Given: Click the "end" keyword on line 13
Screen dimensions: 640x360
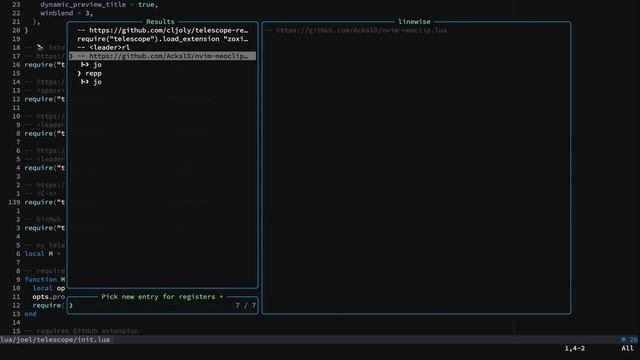Looking at the screenshot, I should click(30, 314).
